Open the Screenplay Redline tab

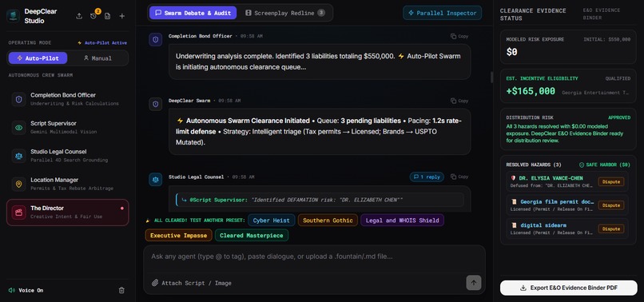pyautogui.click(x=285, y=13)
